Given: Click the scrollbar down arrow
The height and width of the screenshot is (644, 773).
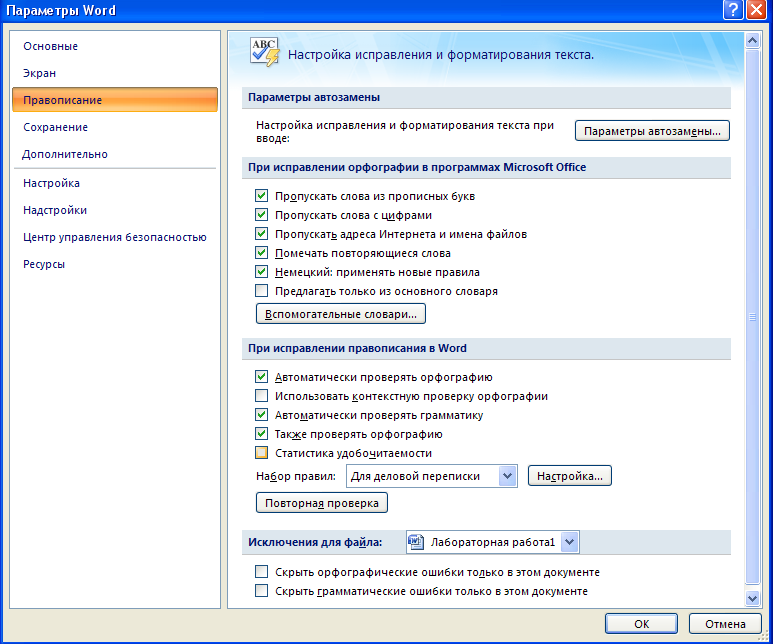Looking at the screenshot, I should point(752,598).
